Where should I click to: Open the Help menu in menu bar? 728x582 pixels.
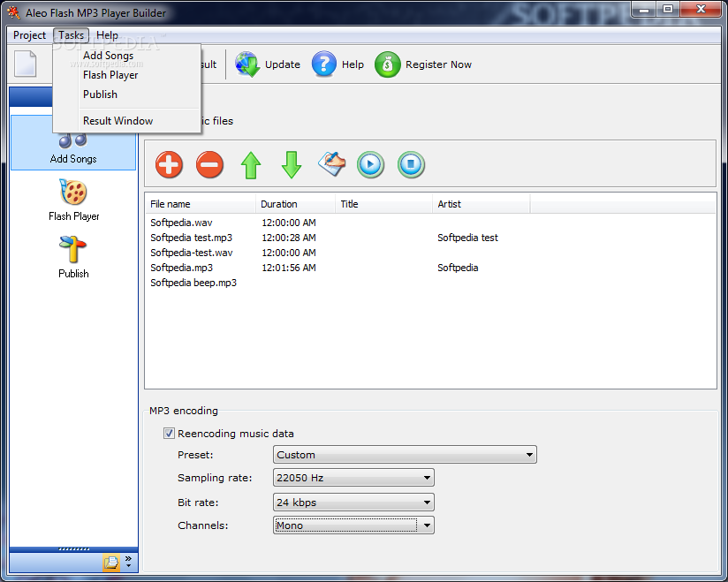point(107,35)
